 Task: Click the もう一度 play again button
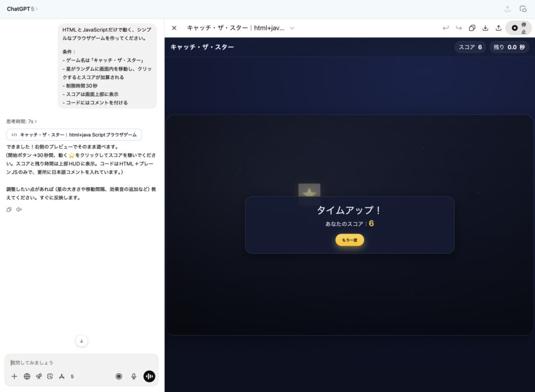click(x=350, y=240)
